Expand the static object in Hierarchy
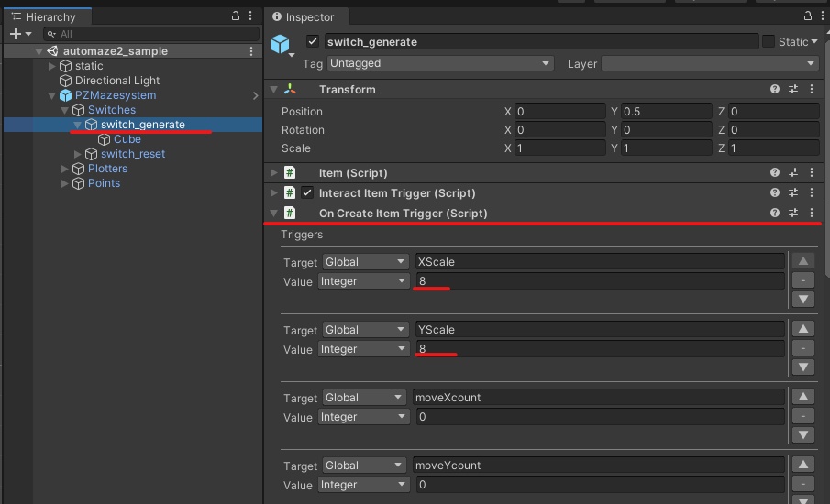Viewport: 830px width, 504px height. (52, 66)
